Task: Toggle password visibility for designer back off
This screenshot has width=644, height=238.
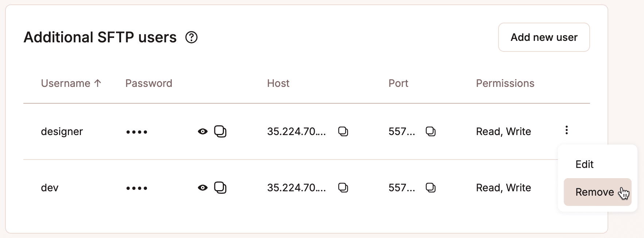Action: (203, 131)
